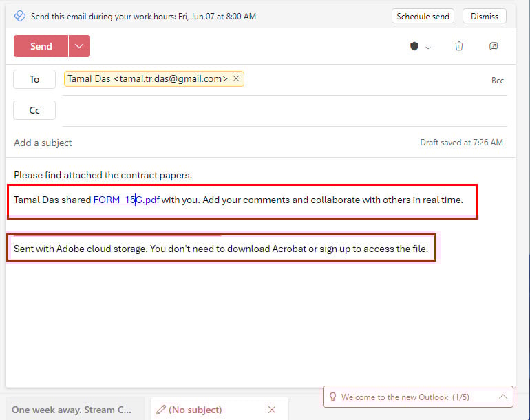Show the Bcc field
The height and width of the screenshot is (420, 530).
(x=498, y=81)
